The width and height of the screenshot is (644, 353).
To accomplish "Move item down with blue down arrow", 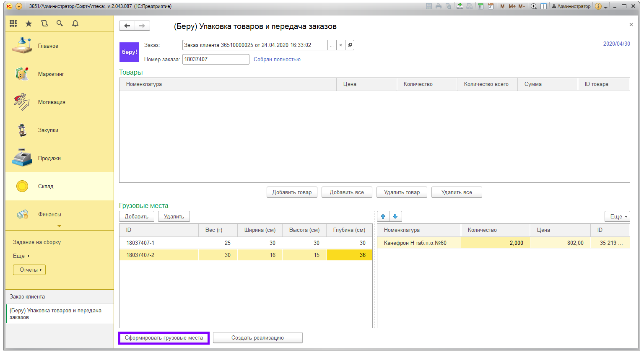I will click(395, 216).
